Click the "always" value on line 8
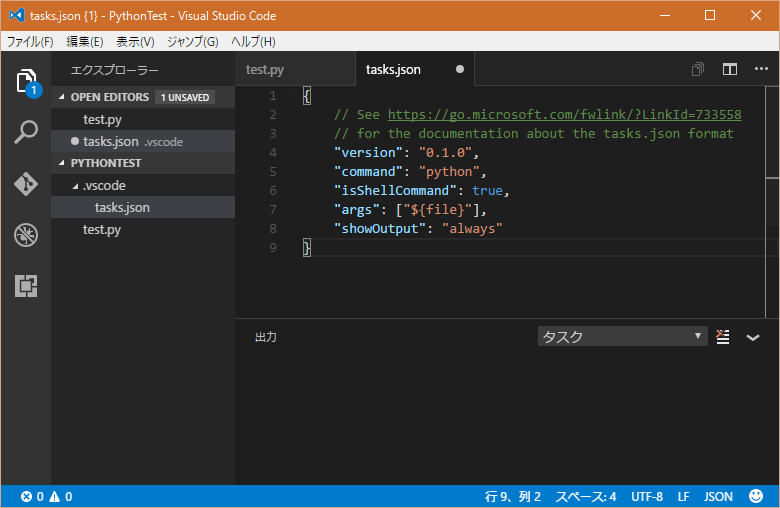The height and width of the screenshot is (508, 780). coord(472,228)
